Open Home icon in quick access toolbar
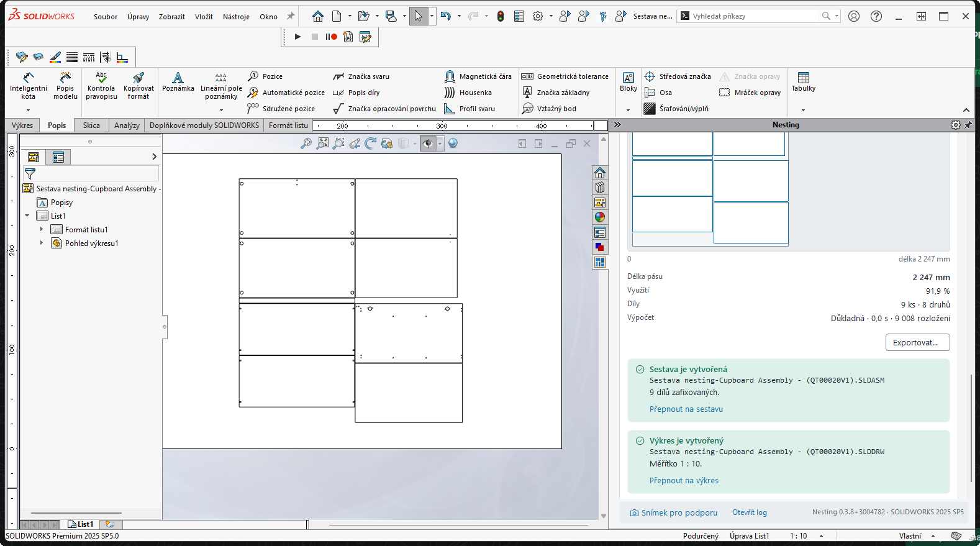Image resolution: width=980 pixels, height=546 pixels. (x=318, y=16)
